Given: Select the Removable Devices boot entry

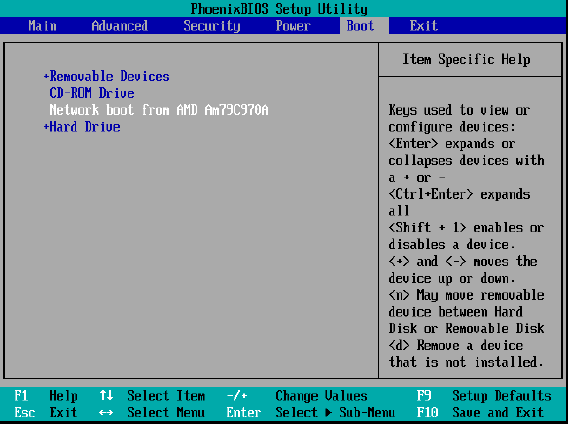Looking at the screenshot, I should click(109, 76).
